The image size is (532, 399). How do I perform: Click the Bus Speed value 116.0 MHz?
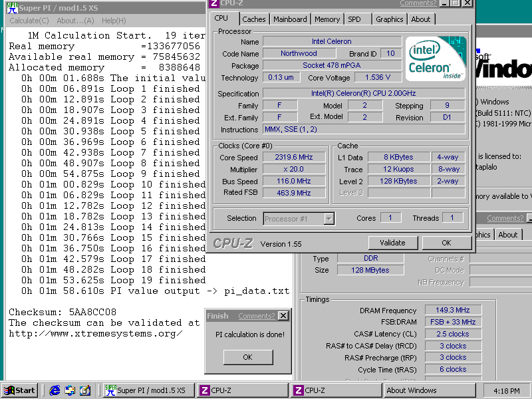pos(294,181)
